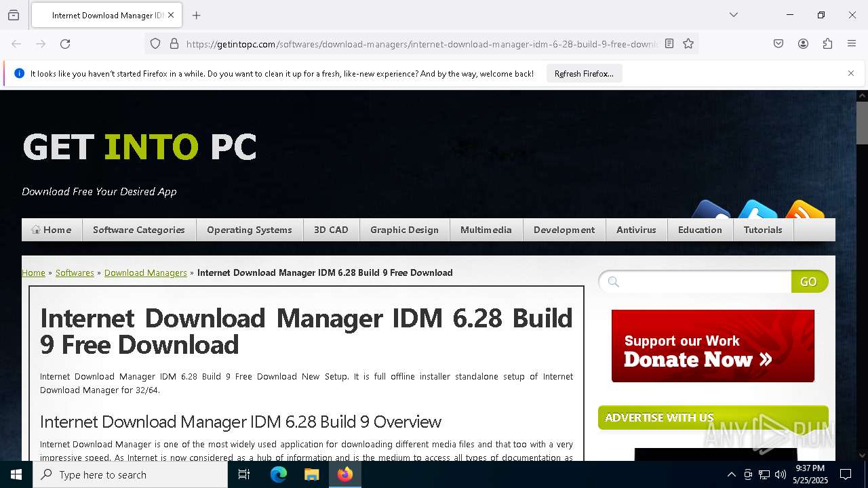Image resolution: width=868 pixels, height=488 pixels.
Task: Click the Facebook icon
Action: [x=711, y=209]
